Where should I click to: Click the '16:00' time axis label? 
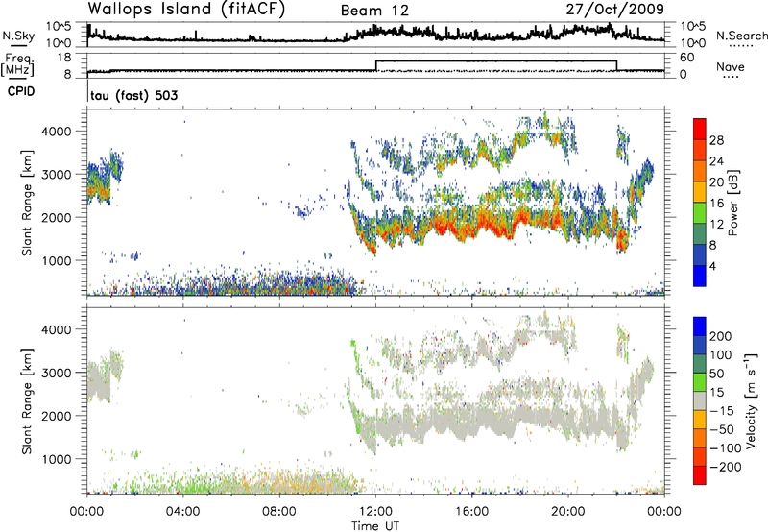click(471, 511)
